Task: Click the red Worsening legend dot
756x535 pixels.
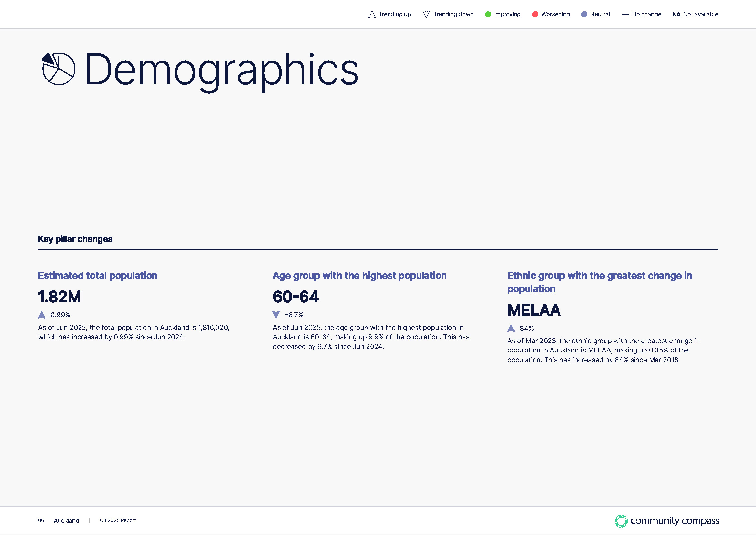Action: tap(535, 14)
